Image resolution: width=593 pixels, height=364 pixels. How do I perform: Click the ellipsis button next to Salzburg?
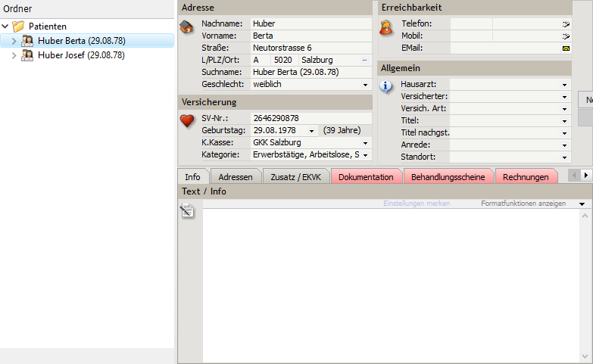365,60
